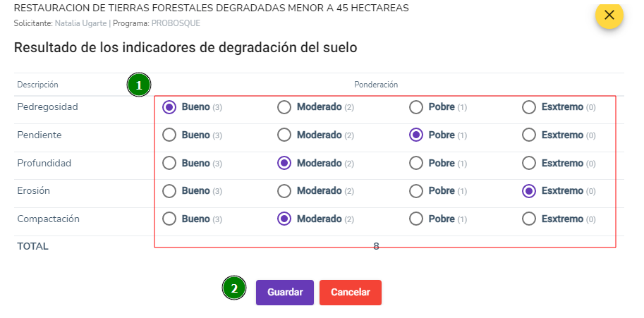Screen dimensions: 644x318
Task: Set Compactación to Bueno
Action: point(169,219)
